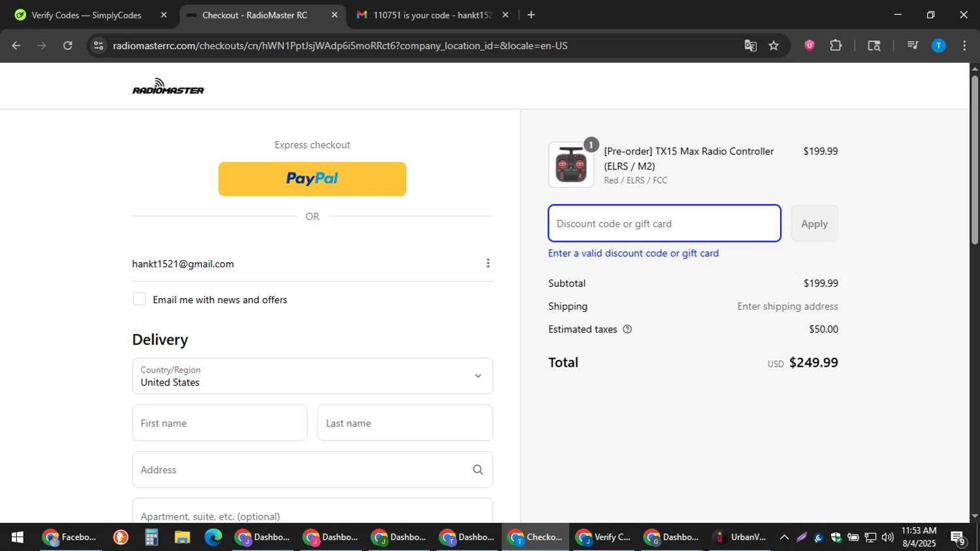Open a new browser tab
The width and height of the screenshot is (980, 551).
click(x=531, y=14)
